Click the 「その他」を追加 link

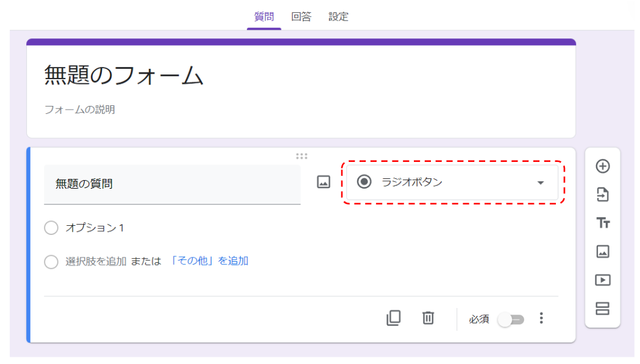208,261
